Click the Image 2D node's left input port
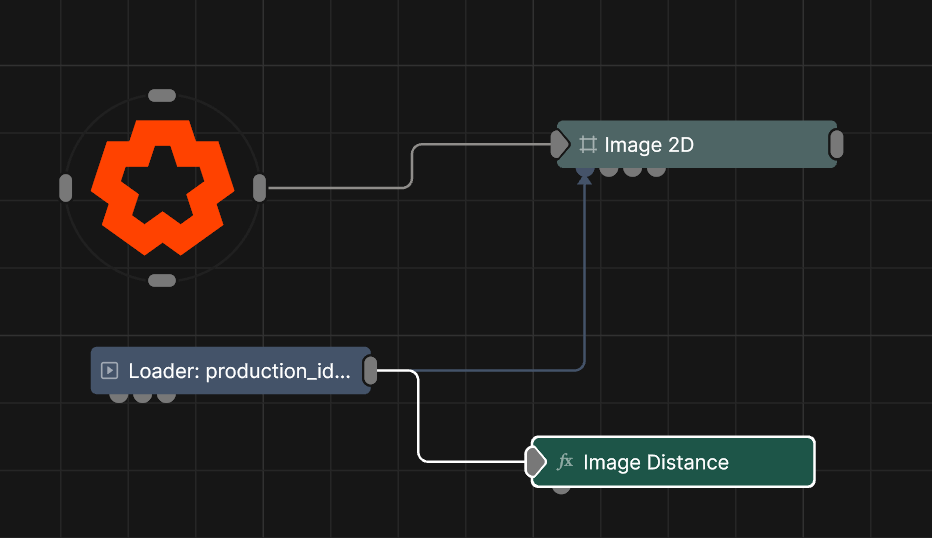 click(x=559, y=145)
